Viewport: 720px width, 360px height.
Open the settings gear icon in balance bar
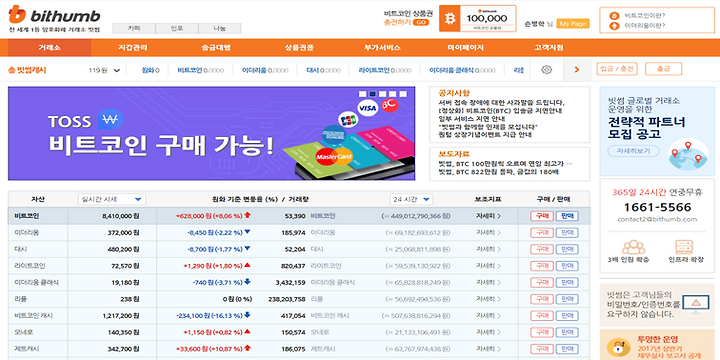[x=546, y=69]
